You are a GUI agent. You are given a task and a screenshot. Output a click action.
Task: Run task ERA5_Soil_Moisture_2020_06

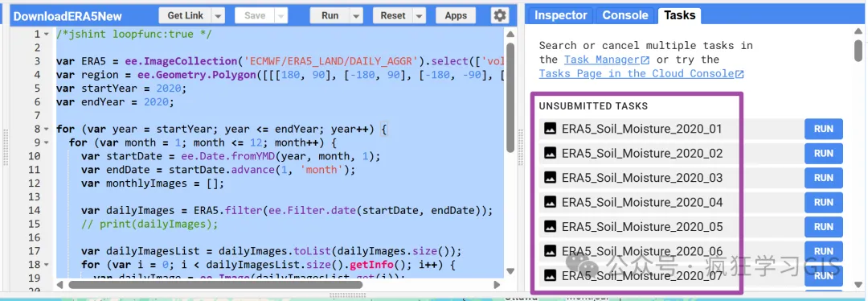(823, 251)
